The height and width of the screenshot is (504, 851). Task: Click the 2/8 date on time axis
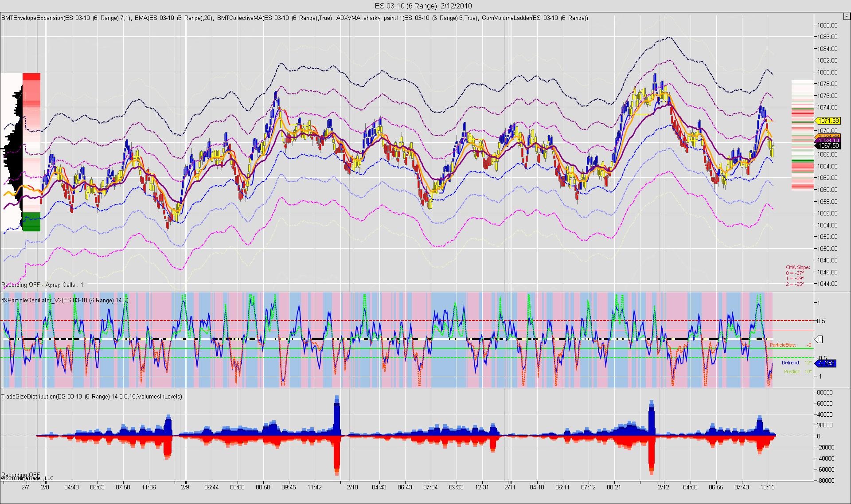(x=45, y=487)
